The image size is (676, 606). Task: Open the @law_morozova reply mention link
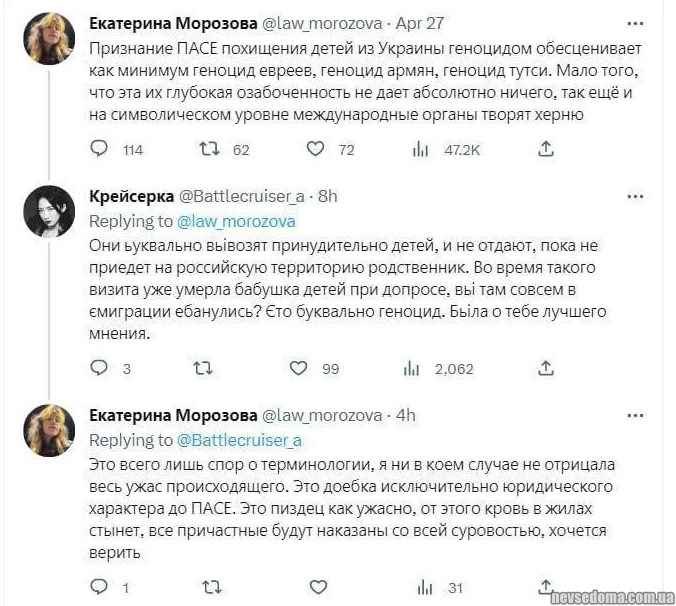(236, 221)
